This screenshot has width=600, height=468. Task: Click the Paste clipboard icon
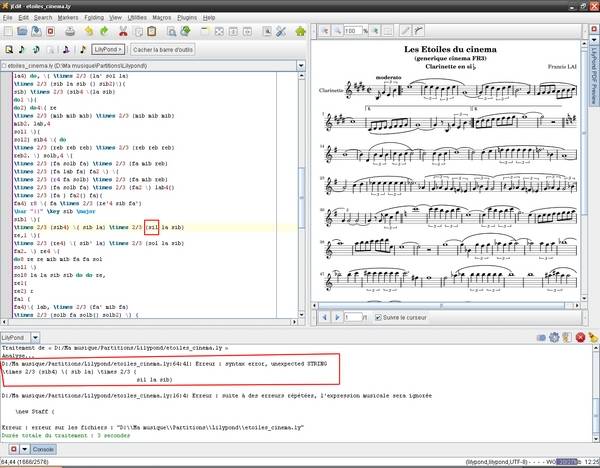[x=152, y=31]
